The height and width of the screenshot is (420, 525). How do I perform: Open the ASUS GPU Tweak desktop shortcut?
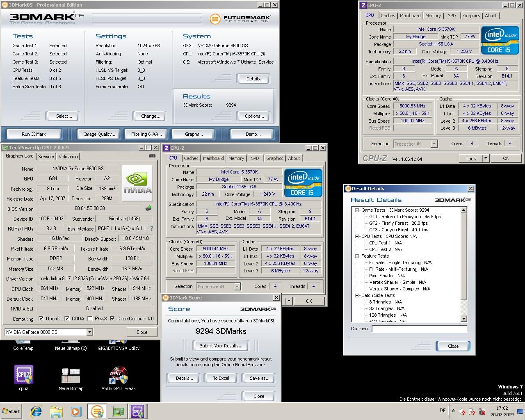click(x=119, y=378)
